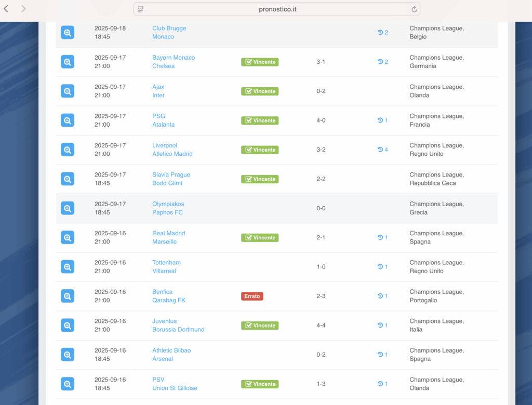Open magnifier details for PSV match

68,384
